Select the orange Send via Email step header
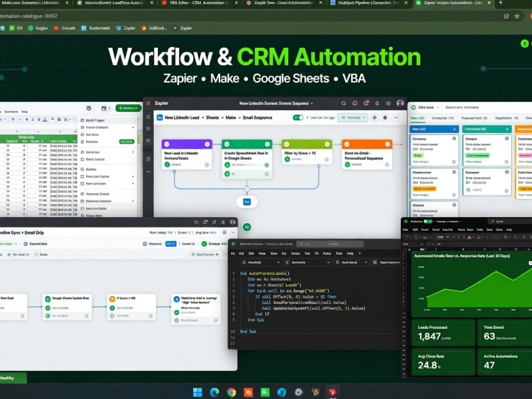The height and width of the screenshot is (399, 532). pos(367,144)
